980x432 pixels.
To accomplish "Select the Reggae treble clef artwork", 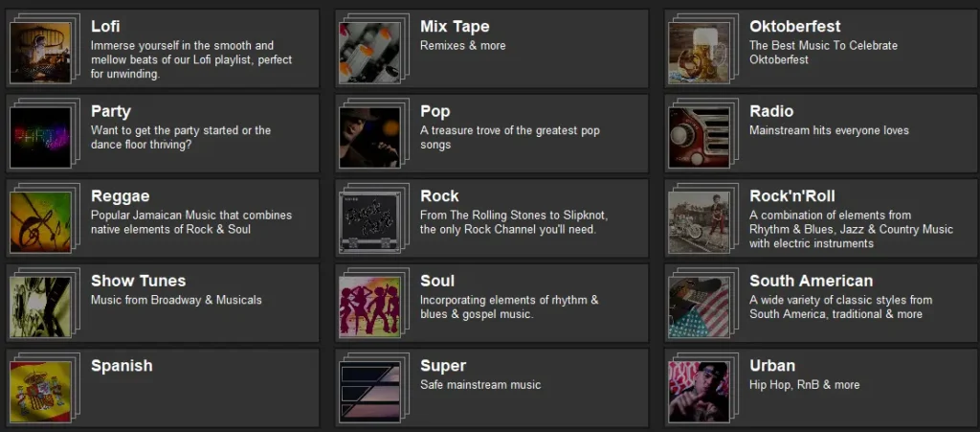I will pyautogui.click(x=40, y=222).
